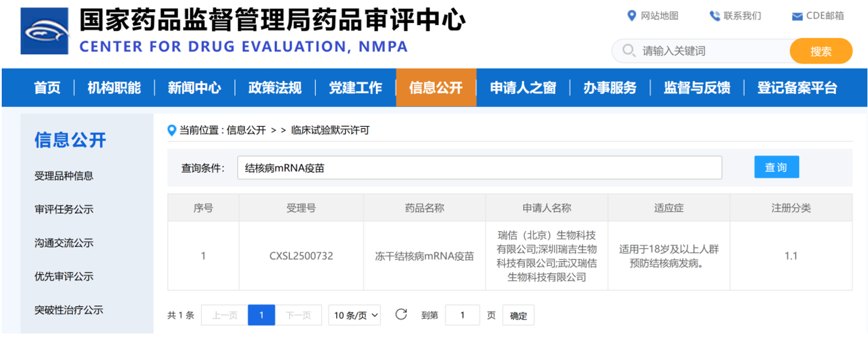
Task: Click the 查询条件 input field
Action: (479, 168)
